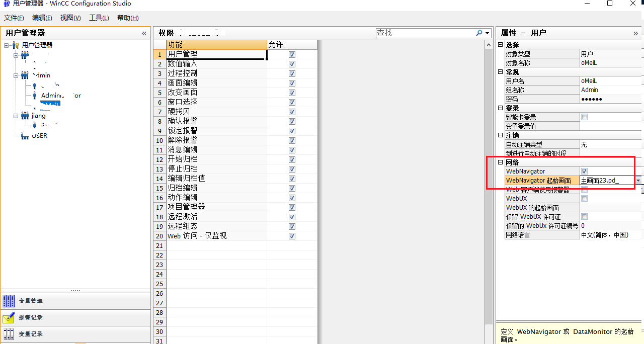
Task: Select the Administrator user tree item
Action: (61, 96)
